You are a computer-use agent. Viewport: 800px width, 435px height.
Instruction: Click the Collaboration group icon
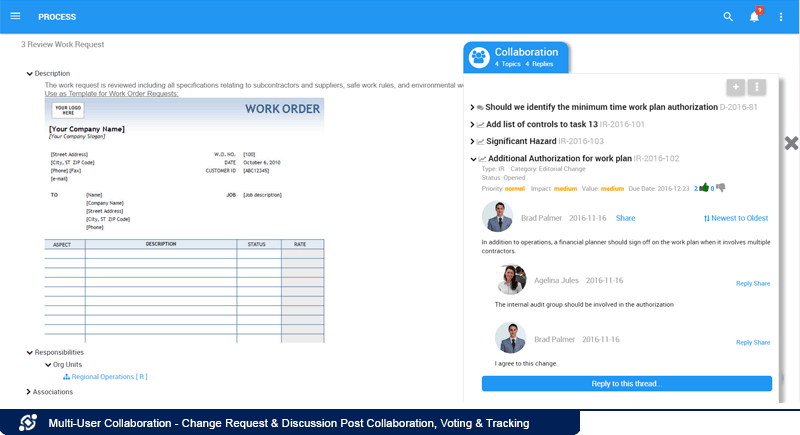click(479, 56)
